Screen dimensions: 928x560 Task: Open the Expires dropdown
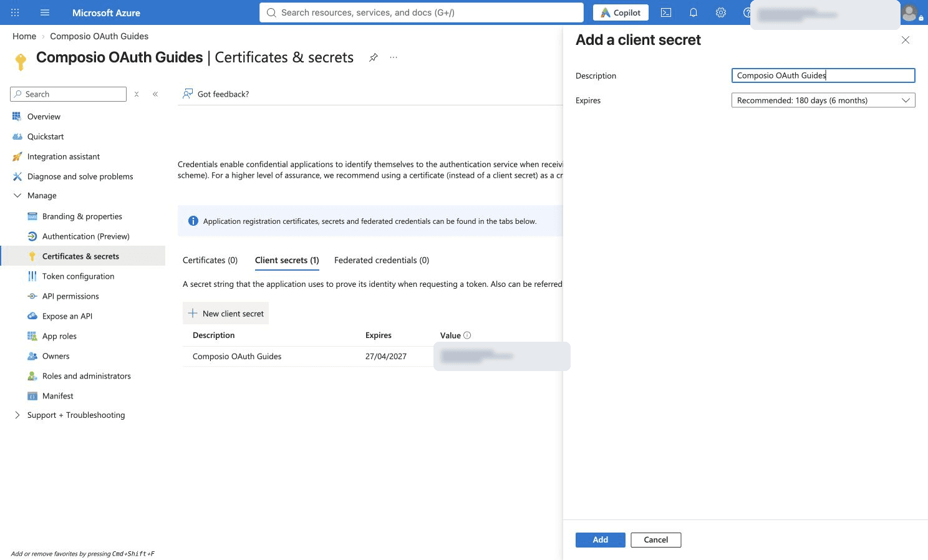[823, 100]
